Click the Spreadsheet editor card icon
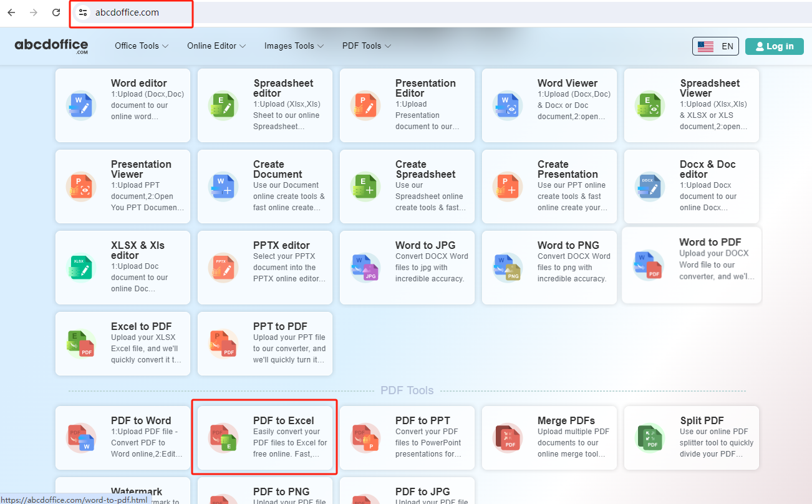Viewport: 812px width, 504px height. click(223, 105)
